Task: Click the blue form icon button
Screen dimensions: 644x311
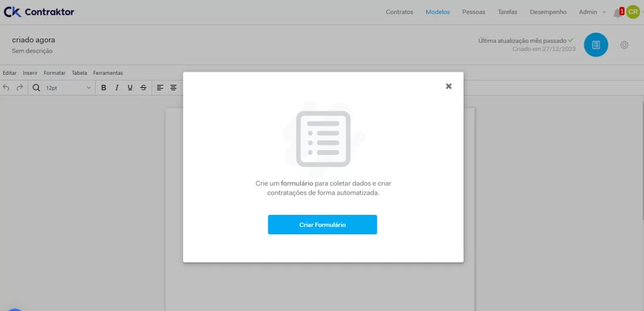Action: coord(596,45)
